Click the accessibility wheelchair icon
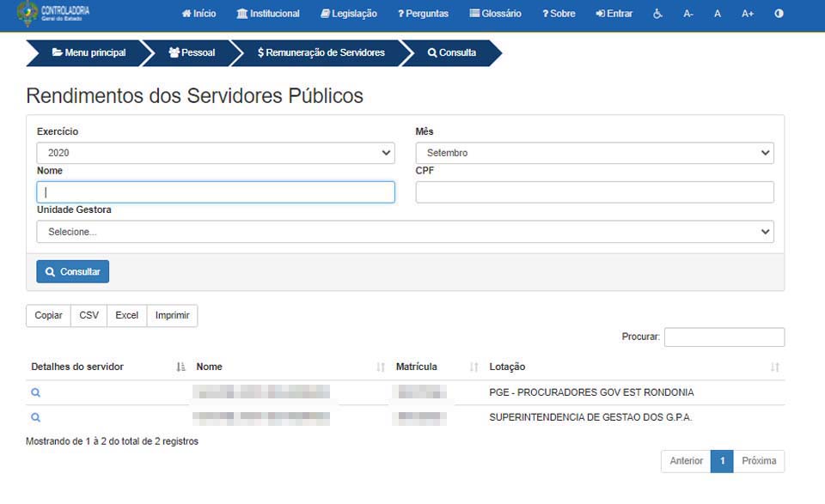This screenshot has height=504, width=825. click(657, 14)
